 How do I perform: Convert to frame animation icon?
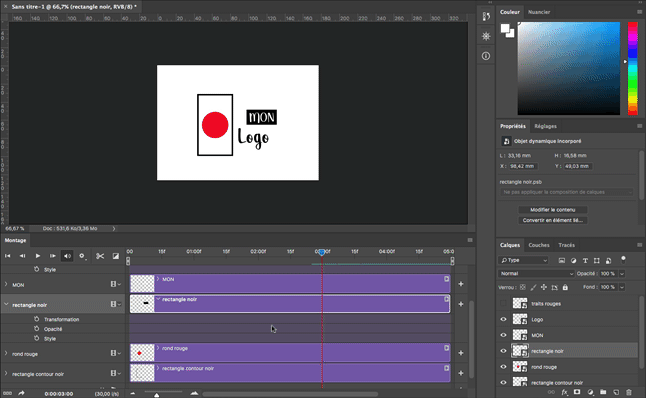tap(7, 393)
